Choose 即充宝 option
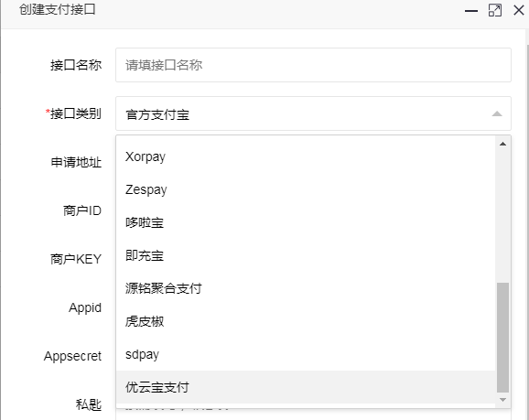Viewport: 529px width, 420px height. (306, 255)
